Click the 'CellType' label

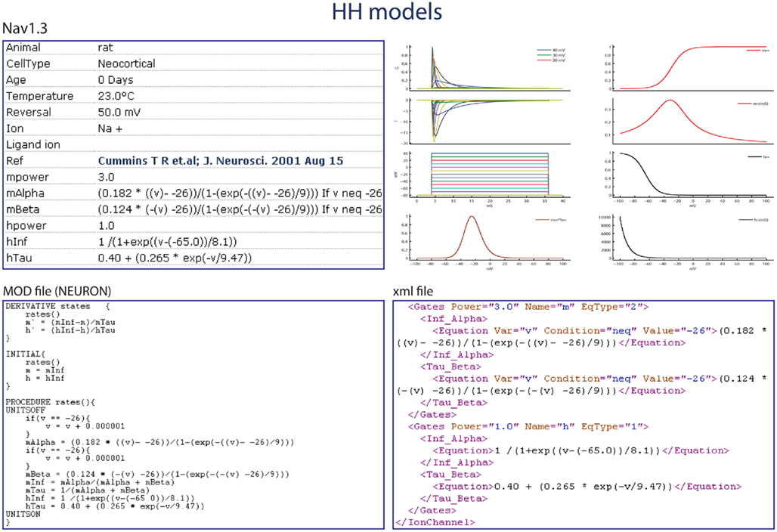click(x=28, y=64)
